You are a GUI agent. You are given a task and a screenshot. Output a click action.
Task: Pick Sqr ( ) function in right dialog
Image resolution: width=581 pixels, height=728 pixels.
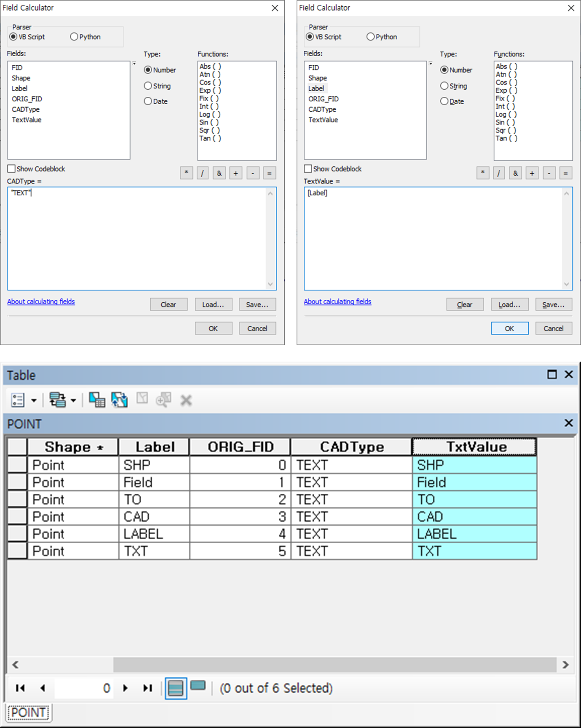tap(506, 130)
